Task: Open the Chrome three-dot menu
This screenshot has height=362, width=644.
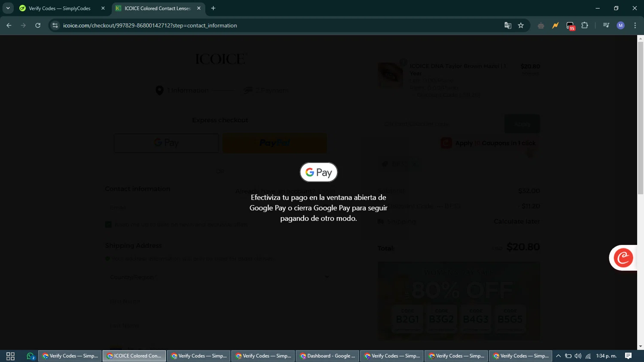Action: point(635,25)
